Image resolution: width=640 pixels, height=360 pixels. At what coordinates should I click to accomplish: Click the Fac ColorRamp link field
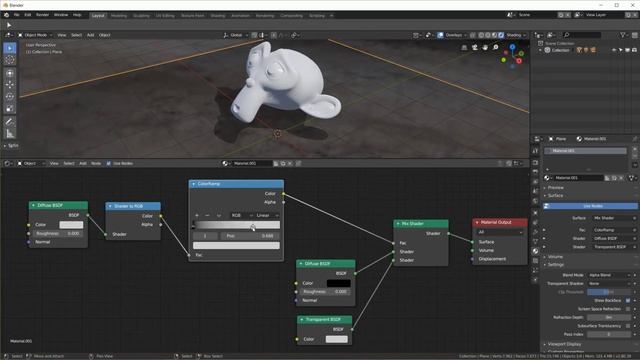coord(612,230)
